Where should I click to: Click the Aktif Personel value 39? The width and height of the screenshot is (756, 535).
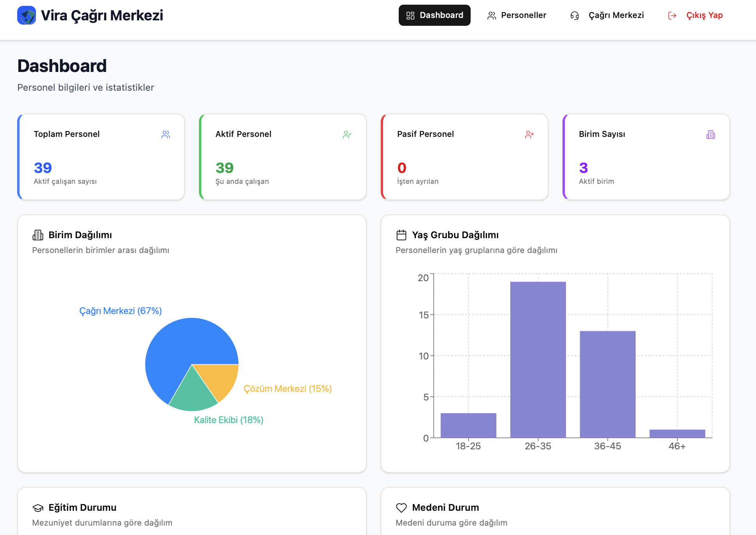pyautogui.click(x=224, y=168)
